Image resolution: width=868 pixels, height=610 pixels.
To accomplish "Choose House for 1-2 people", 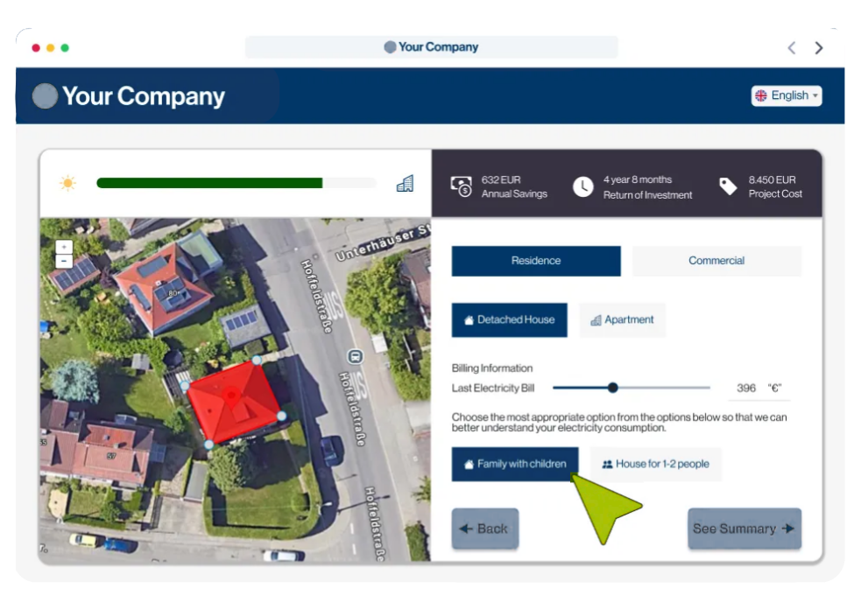I will [x=655, y=464].
